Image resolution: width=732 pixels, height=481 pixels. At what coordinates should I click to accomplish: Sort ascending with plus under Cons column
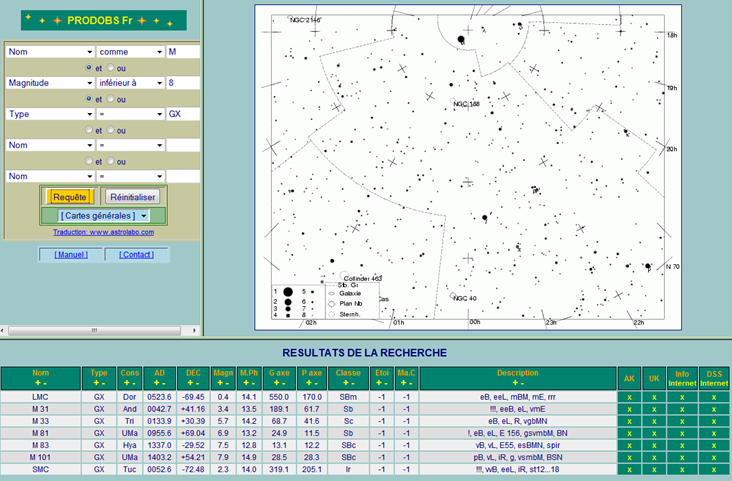coord(127,383)
